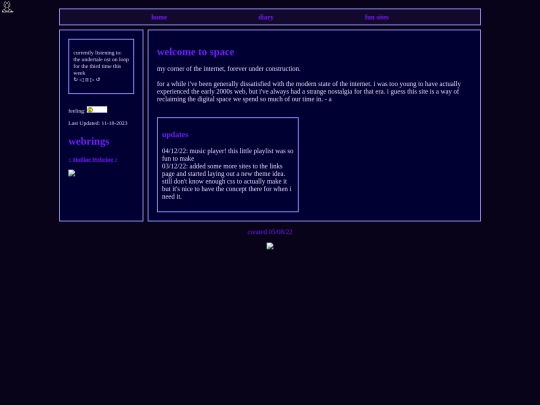Viewport: 540px width, 405px height.
Task: Skip to previous track in music player
Action: (x=82, y=80)
